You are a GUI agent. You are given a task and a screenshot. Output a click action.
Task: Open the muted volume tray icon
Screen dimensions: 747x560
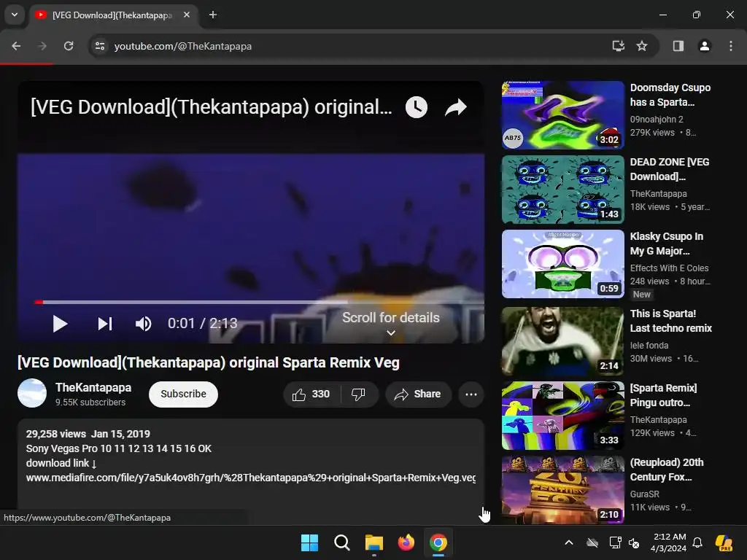click(634, 542)
